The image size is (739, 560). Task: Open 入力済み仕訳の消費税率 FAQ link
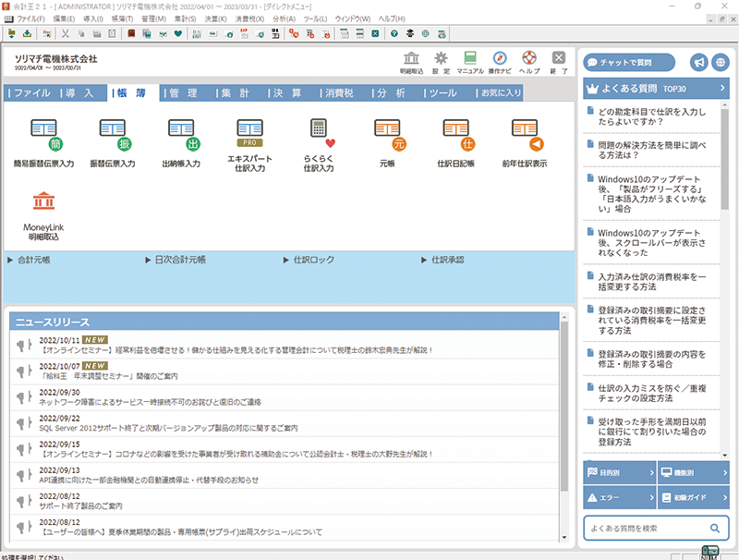click(651, 282)
